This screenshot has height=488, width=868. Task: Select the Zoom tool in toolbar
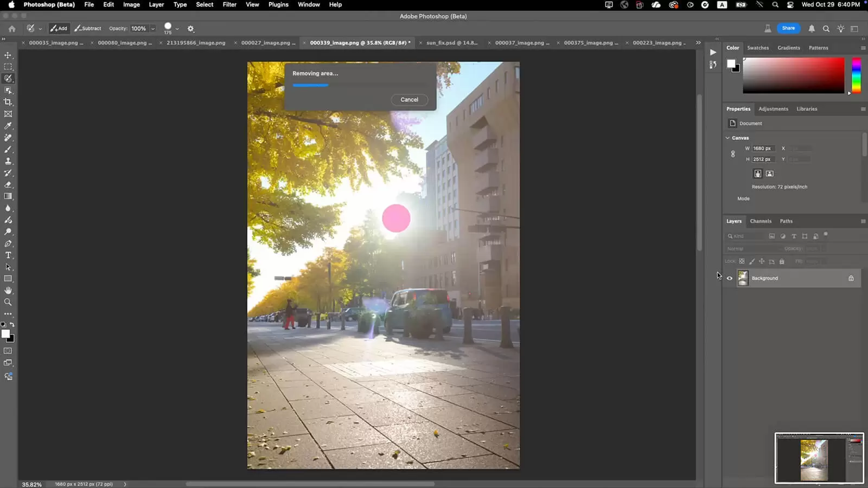8,302
